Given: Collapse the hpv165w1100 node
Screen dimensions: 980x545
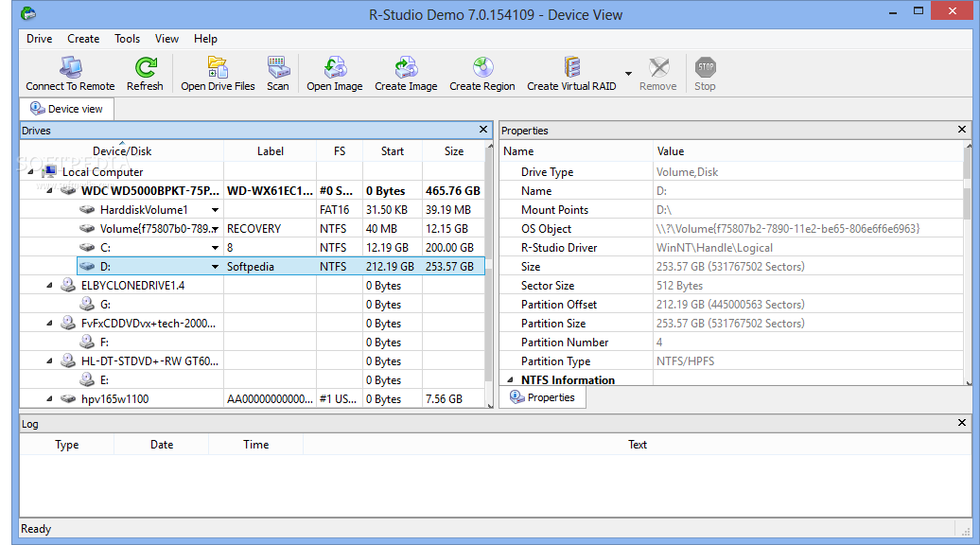Looking at the screenshot, I should tap(49, 398).
